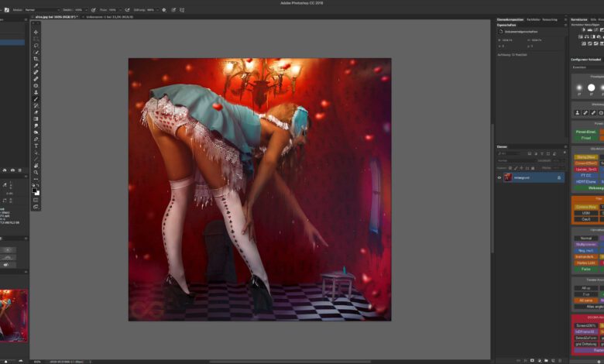Select the Hintergrund layer thumbnail
This screenshot has width=604, height=364.
point(508,177)
